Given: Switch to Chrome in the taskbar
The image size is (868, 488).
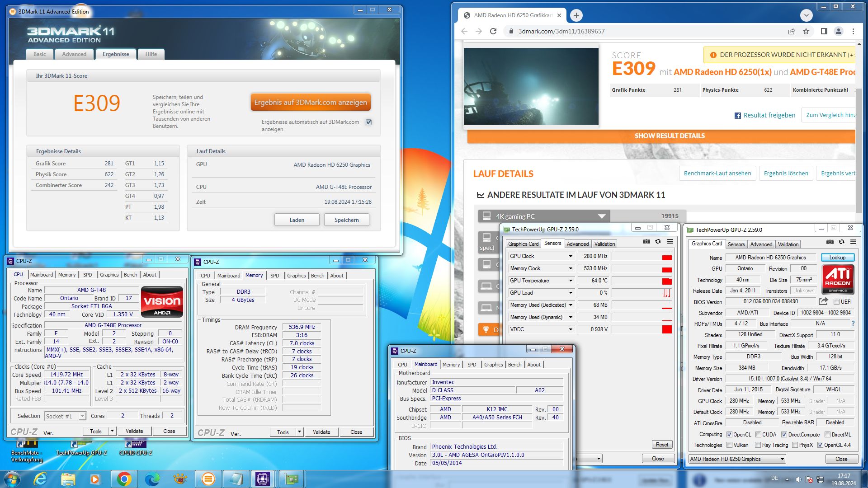Looking at the screenshot, I should click(x=124, y=479).
